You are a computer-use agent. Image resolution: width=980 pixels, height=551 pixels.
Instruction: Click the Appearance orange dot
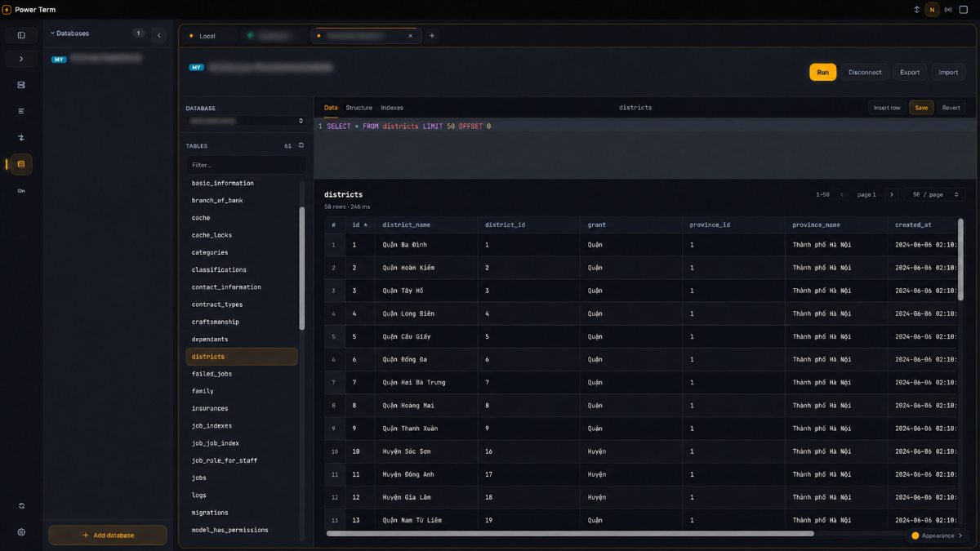(915, 535)
